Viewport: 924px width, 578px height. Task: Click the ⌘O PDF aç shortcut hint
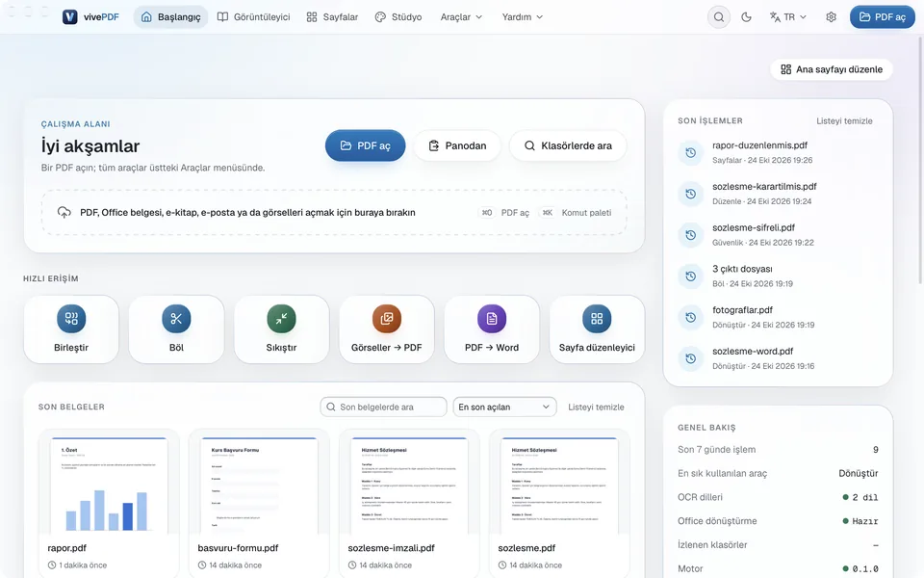tap(504, 213)
